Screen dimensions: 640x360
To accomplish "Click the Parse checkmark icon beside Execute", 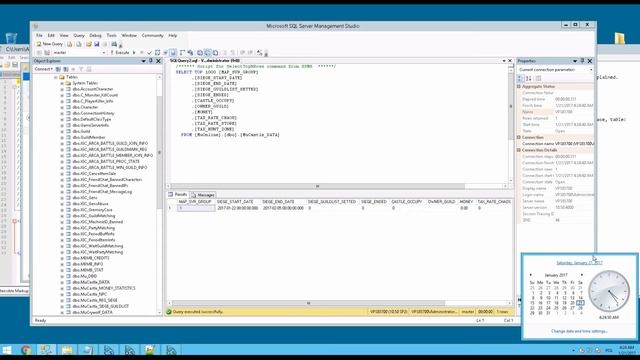I will (149, 53).
